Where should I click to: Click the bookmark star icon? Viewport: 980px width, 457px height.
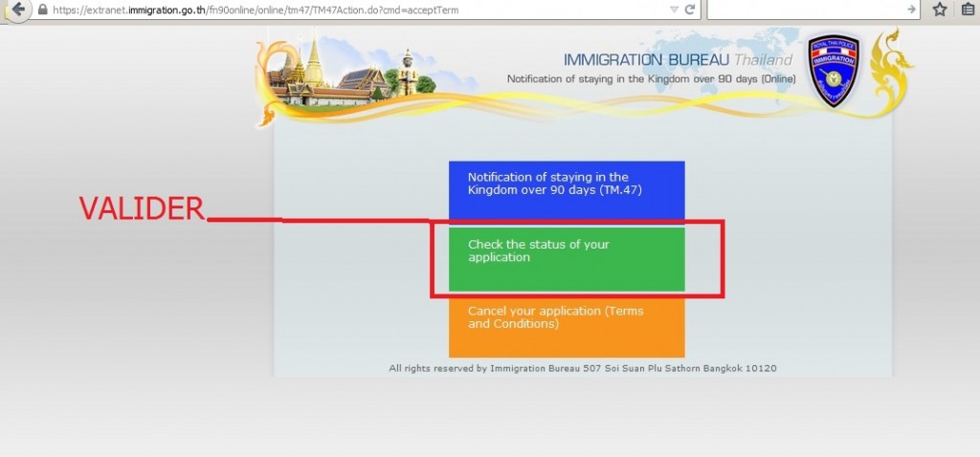940,10
